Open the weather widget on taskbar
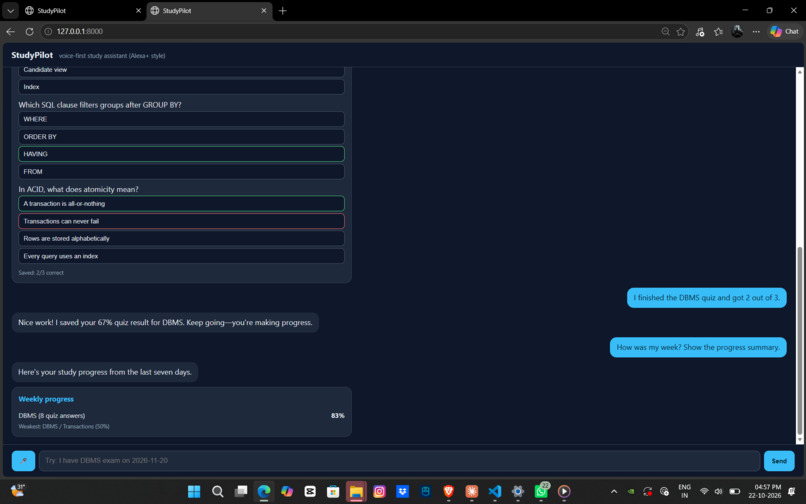 [17, 491]
